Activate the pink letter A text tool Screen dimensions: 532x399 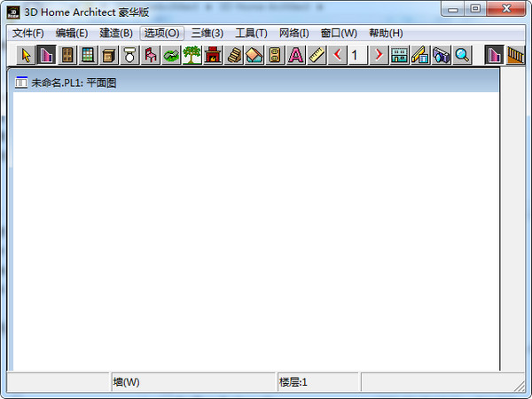[296, 55]
